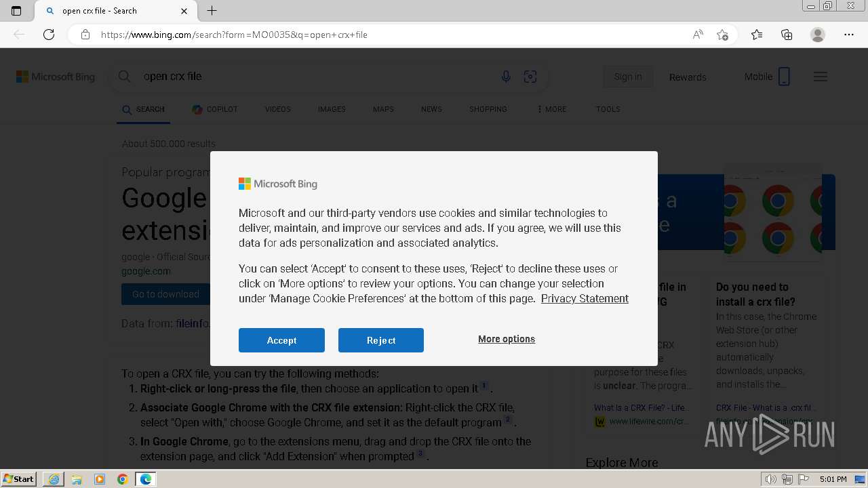Click the browser Back arrow

(19, 35)
